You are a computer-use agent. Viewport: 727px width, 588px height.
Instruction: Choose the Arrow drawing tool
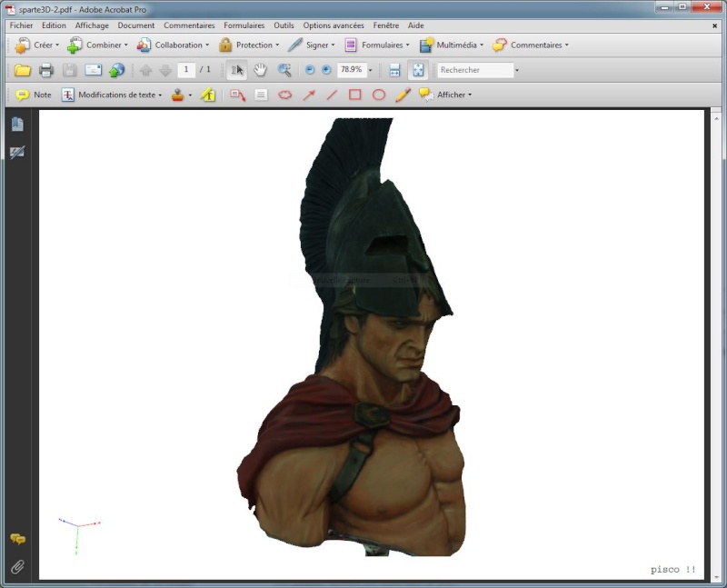[x=309, y=95]
